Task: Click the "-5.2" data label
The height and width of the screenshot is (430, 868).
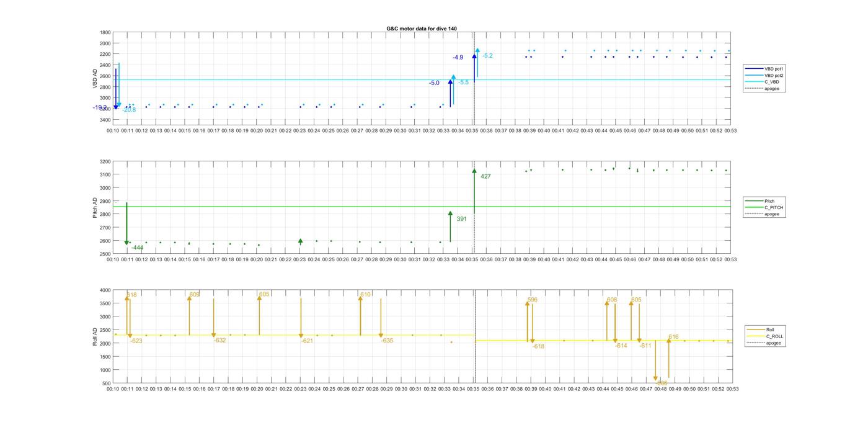Action: (x=487, y=56)
